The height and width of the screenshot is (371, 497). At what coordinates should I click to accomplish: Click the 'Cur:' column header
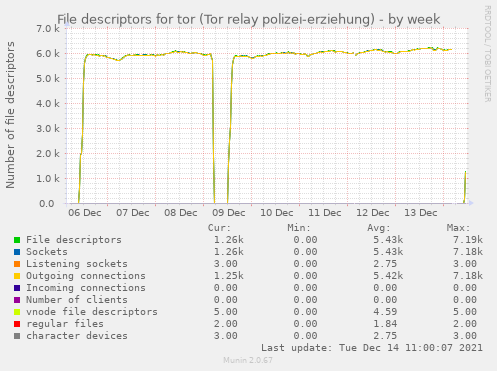219,228
